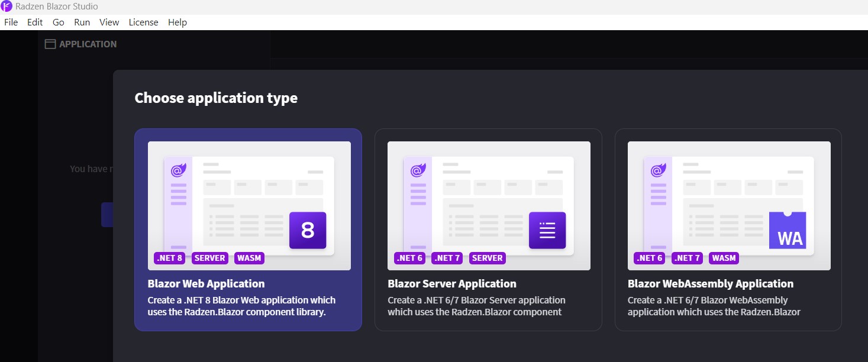Click the Blazor logo in Web Application preview

[x=179, y=170]
